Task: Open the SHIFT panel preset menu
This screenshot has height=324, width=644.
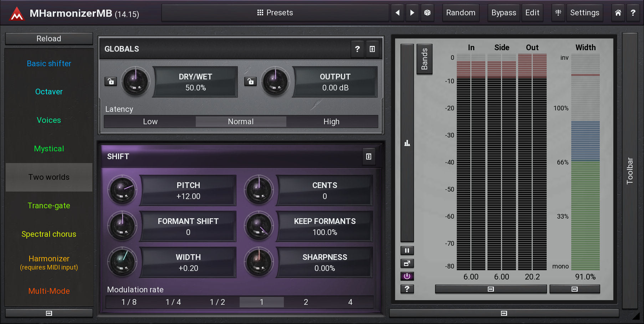Action: [x=369, y=157]
